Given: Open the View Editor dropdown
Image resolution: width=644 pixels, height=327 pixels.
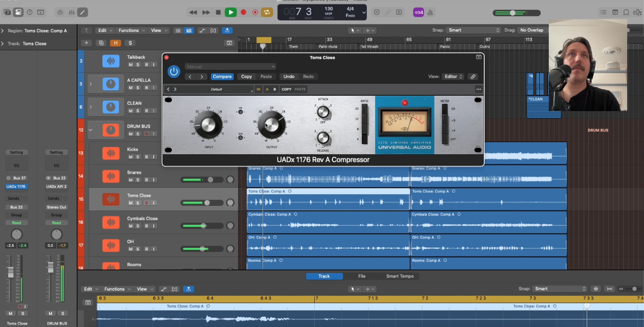Looking at the screenshot, I should click(x=453, y=76).
